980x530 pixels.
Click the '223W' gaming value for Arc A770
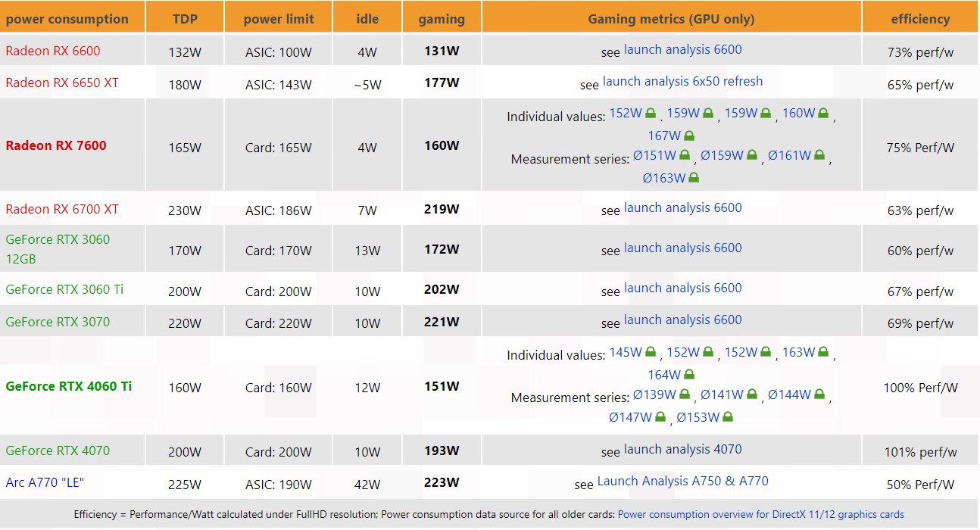point(442,483)
